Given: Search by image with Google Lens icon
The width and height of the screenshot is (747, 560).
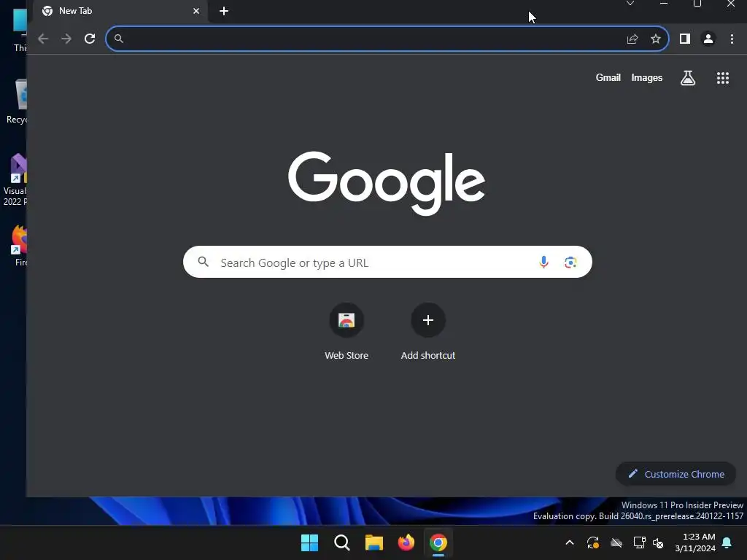Looking at the screenshot, I should point(570,262).
